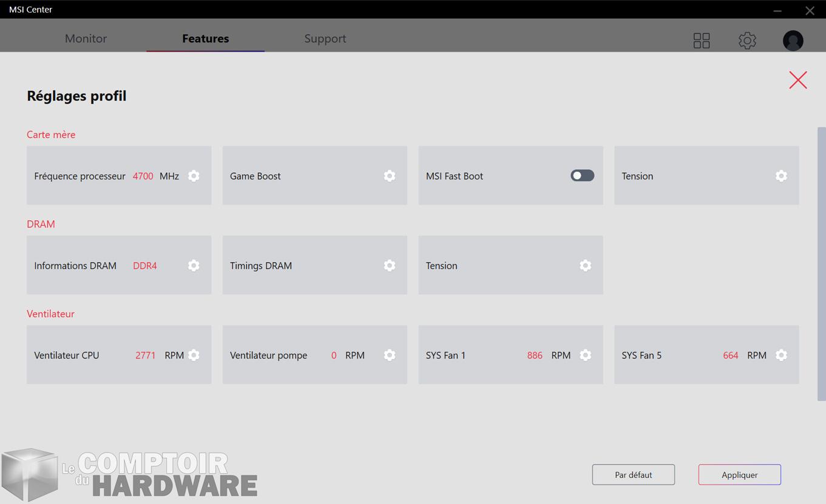Configure SYS Fan 1 via gear icon
This screenshot has height=504, width=826.
585,355
